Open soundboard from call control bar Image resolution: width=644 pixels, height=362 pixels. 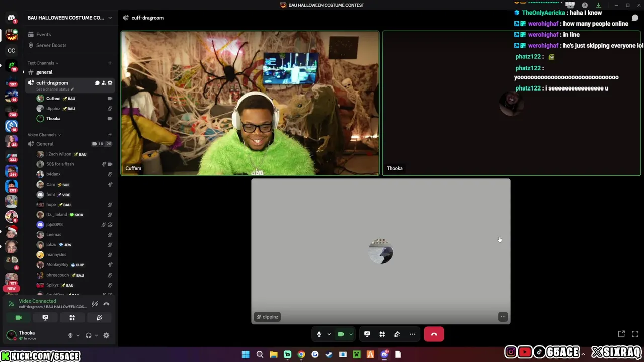[x=397, y=334]
